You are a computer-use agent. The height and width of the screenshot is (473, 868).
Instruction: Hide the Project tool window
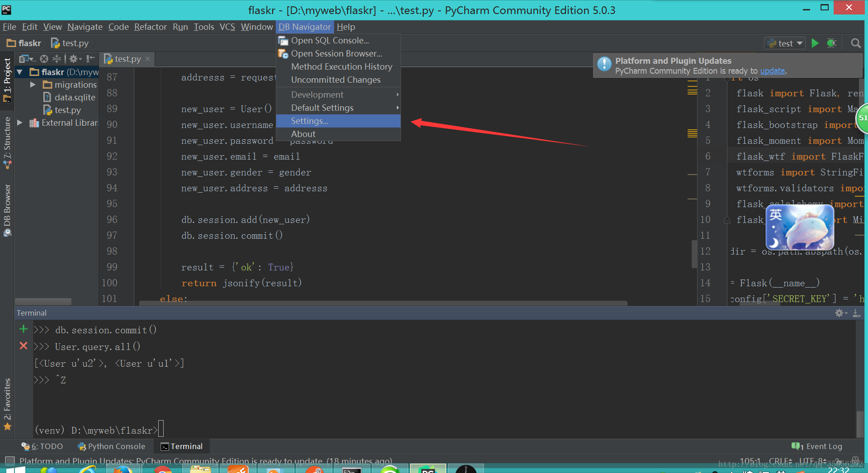91,59
